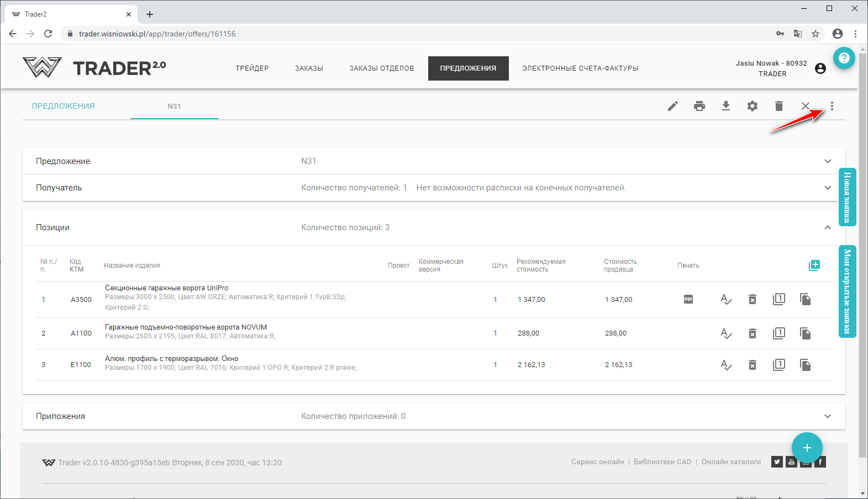Open the three-dot more options menu

point(832,106)
